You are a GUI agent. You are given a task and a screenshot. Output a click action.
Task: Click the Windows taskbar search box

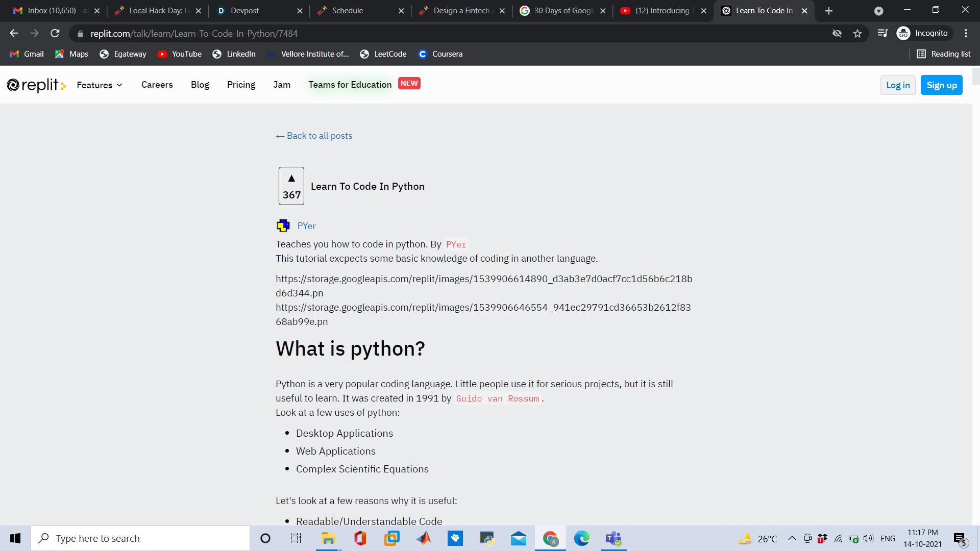[140, 538]
